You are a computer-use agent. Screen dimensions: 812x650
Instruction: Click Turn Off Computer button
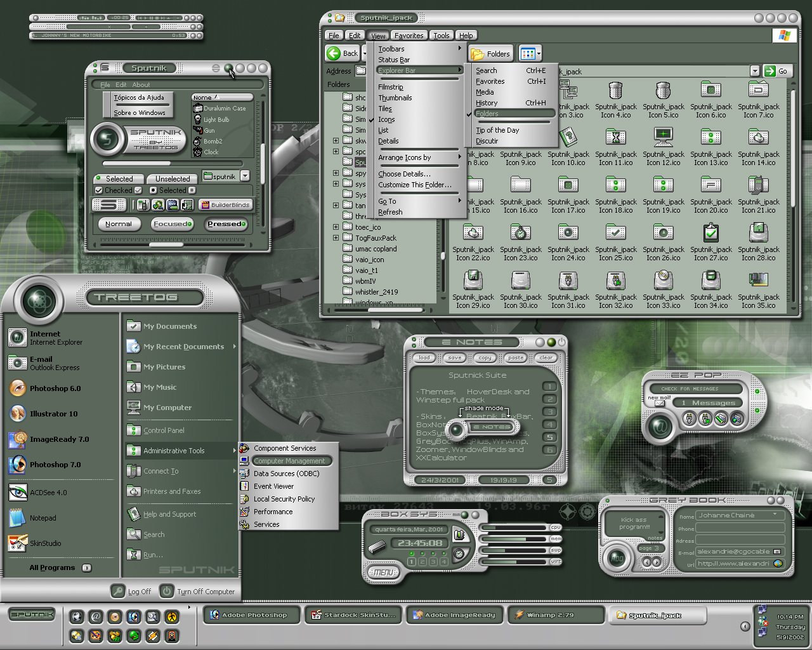(198, 591)
